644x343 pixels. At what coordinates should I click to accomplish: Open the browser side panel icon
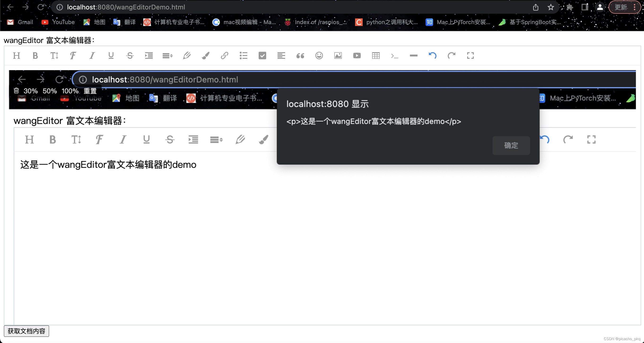(x=584, y=7)
